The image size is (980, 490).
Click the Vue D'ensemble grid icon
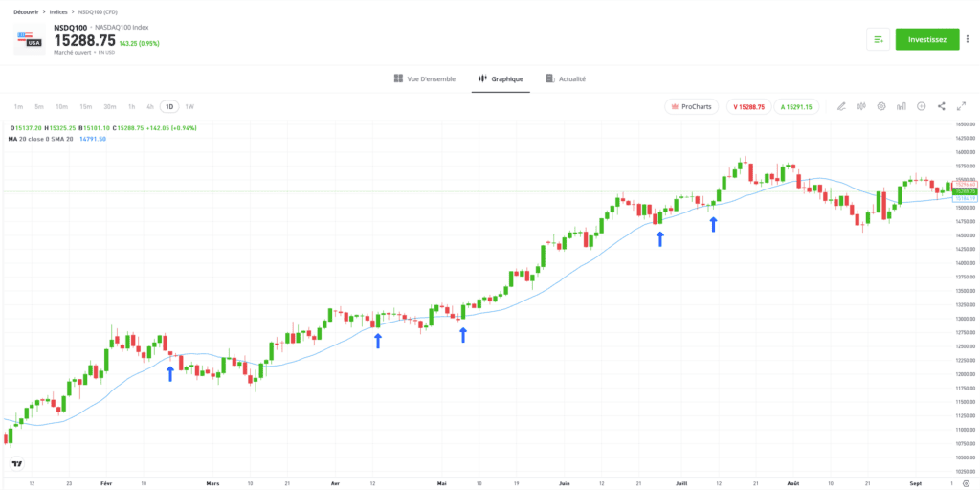click(398, 78)
